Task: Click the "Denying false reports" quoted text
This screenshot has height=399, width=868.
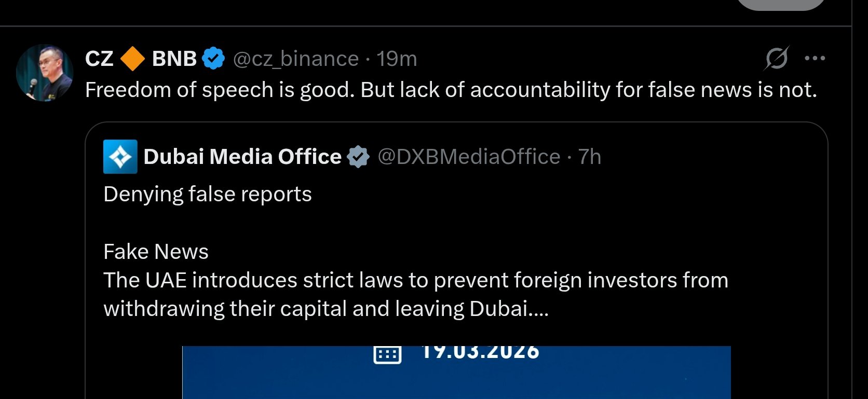Action: point(208,194)
